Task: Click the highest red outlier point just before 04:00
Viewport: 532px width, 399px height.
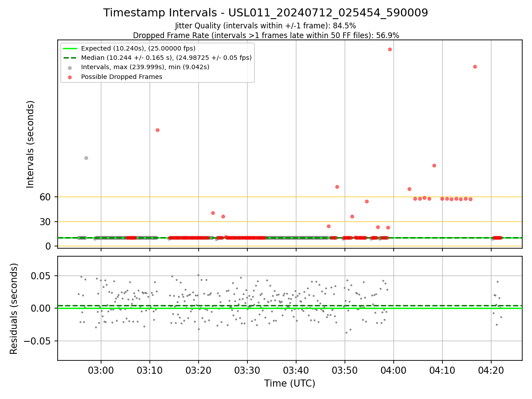Action: pyautogui.click(x=390, y=49)
